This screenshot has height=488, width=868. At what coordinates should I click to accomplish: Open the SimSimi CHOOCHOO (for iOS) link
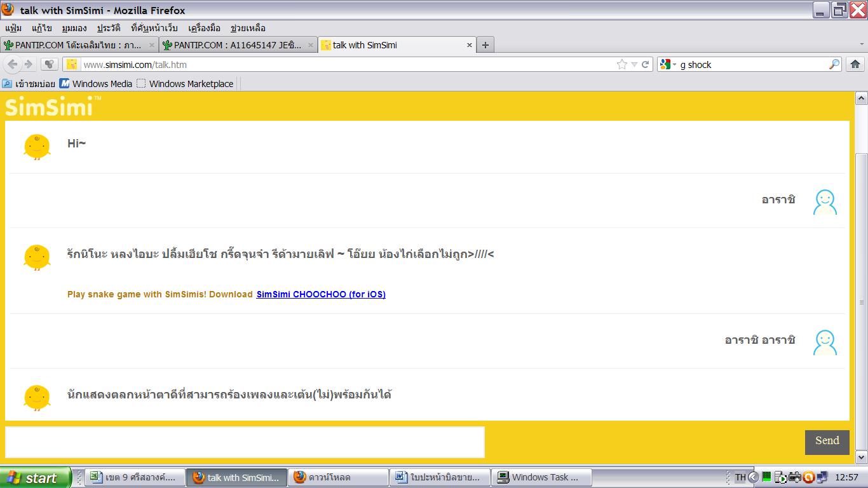click(x=321, y=294)
